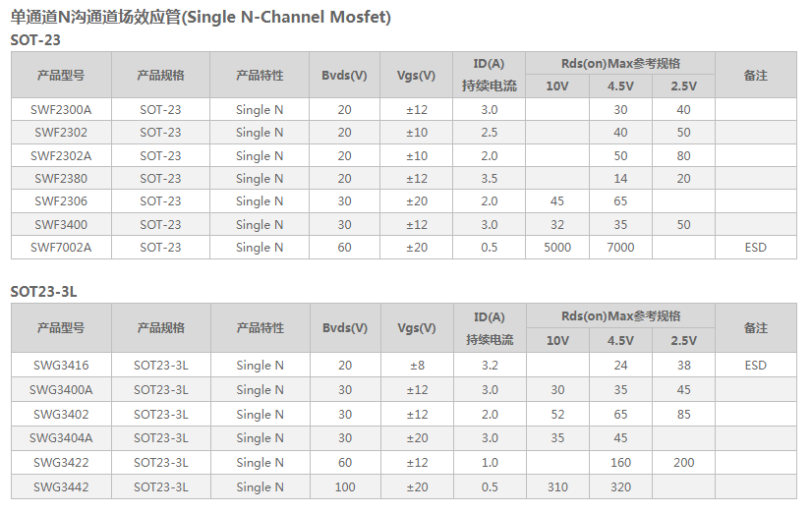Click the Single N-Channel Mosfet title
The height and width of the screenshot is (513, 812).
coord(200,17)
